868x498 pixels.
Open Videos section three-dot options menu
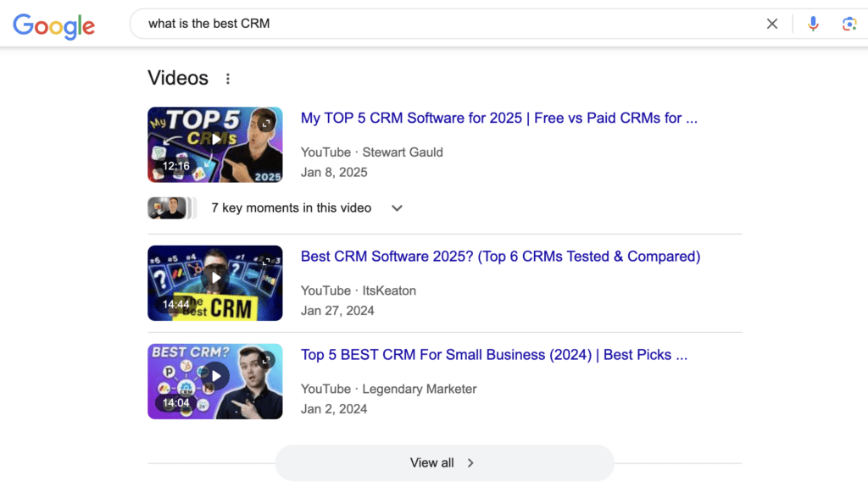[227, 79]
